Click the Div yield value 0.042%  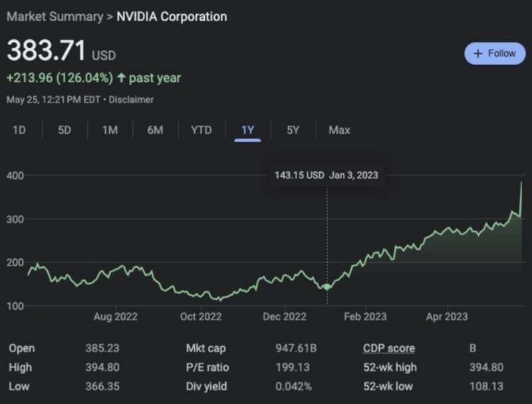[293, 386]
